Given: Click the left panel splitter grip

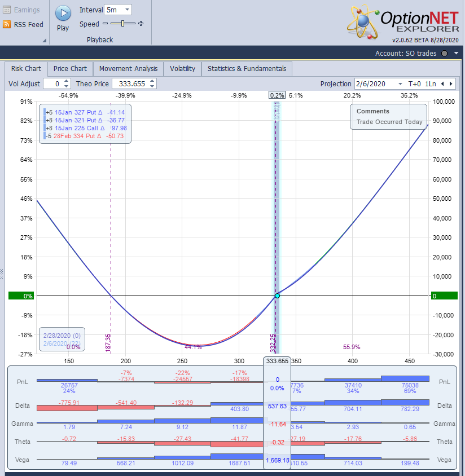Looking at the screenshot, I should (2, 274).
